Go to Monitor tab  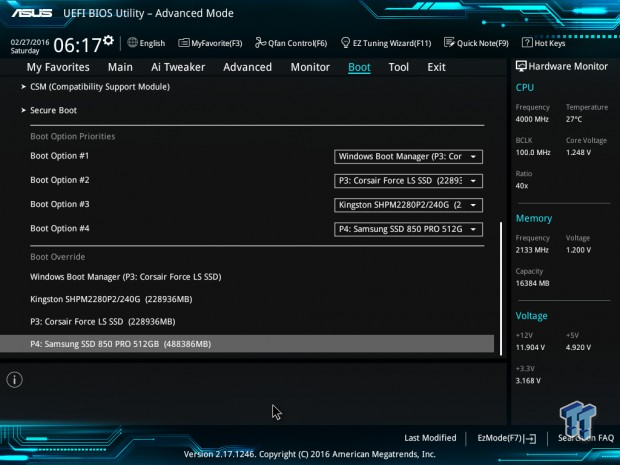[x=310, y=67]
